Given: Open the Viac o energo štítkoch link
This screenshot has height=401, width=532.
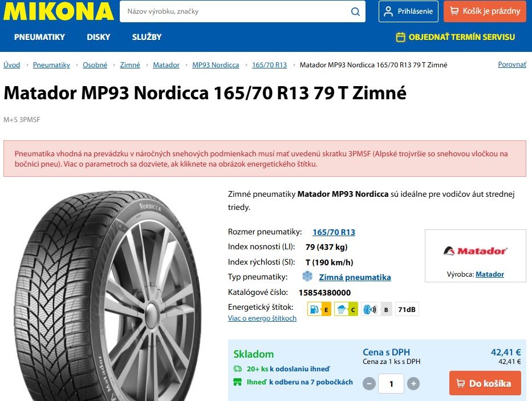Looking at the screenshot, I should point(262,318).
